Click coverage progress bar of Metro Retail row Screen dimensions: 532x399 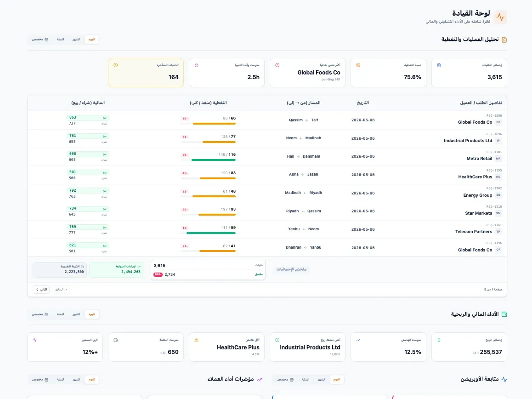coord(208,160)
